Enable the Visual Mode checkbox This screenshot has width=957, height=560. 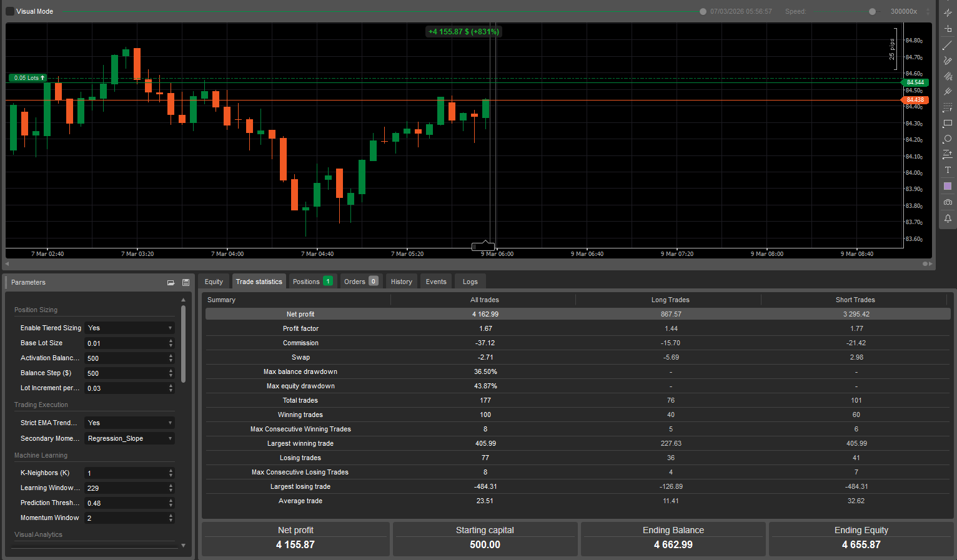coord(10,11)
